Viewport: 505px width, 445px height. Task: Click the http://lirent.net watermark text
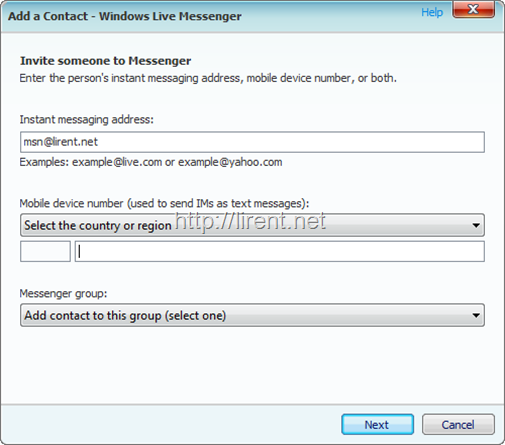(251, 221)
